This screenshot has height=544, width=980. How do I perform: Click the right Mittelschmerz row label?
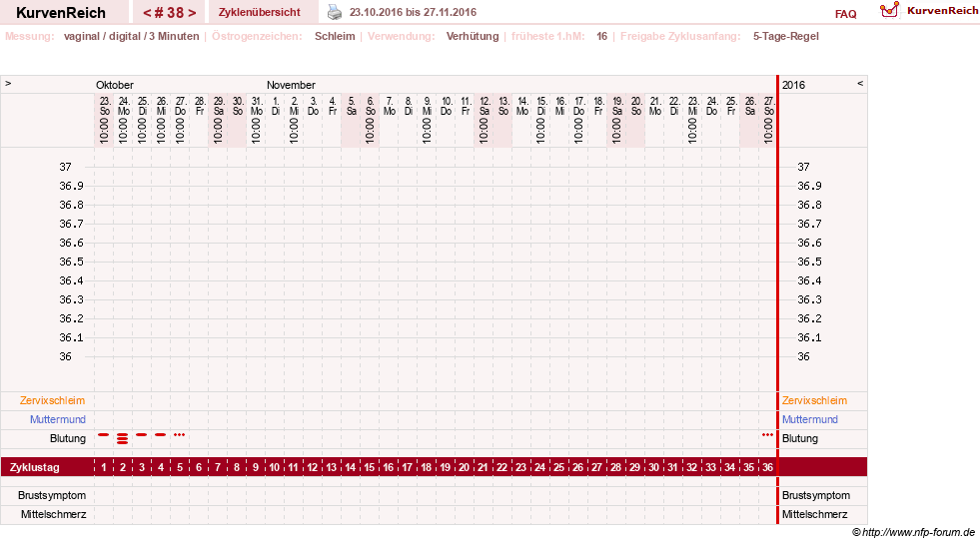(x=814, y=514)
